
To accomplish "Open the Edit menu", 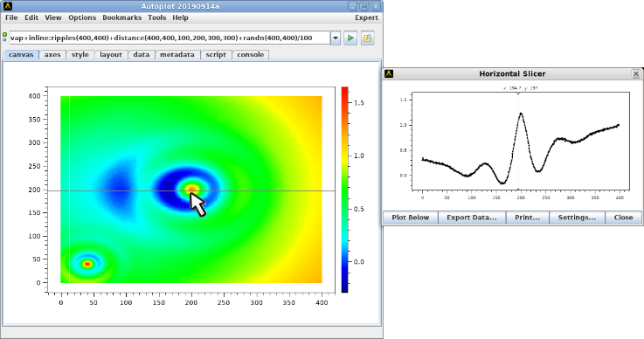I will tap(31, 17).
